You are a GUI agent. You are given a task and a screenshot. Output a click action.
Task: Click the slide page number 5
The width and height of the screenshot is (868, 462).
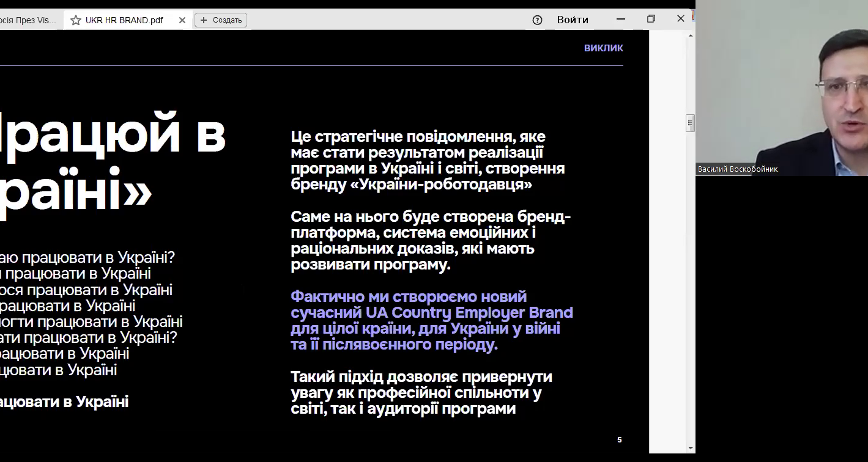(x=619, y=440)
